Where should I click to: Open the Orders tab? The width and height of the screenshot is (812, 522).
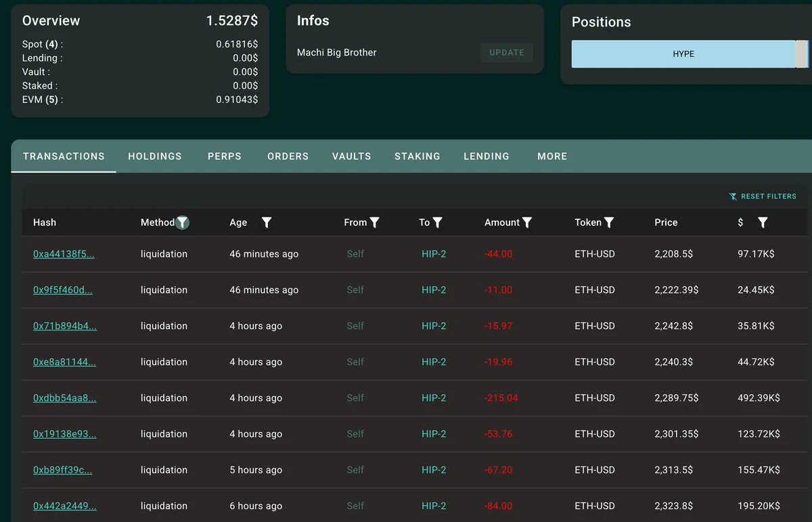click(x=288, y=156)
